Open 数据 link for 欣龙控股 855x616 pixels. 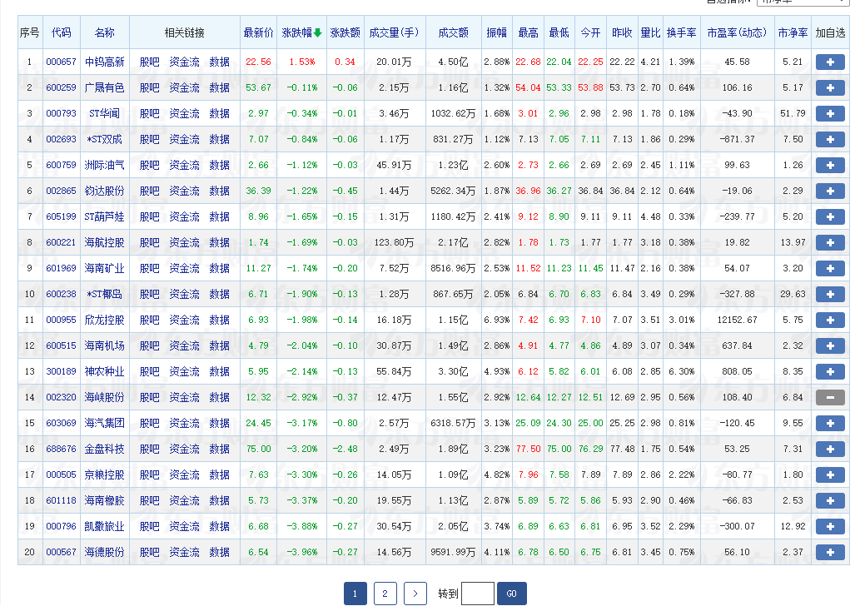click(219, 320)
